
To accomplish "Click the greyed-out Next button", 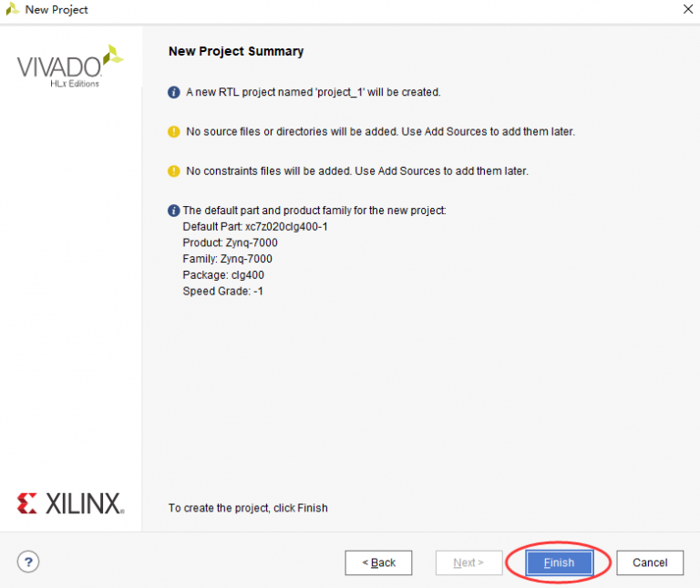I will (468, 562).
